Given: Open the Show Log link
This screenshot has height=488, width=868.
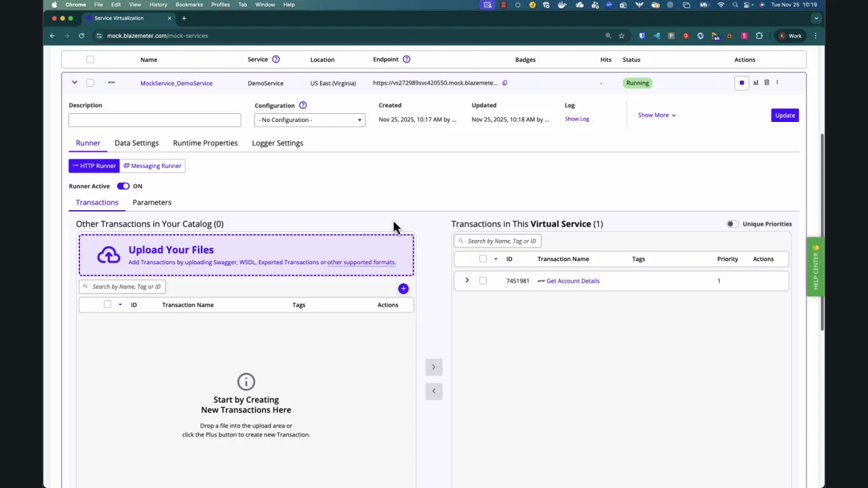Looking at the screenshot, I should (x=576, y=119).
